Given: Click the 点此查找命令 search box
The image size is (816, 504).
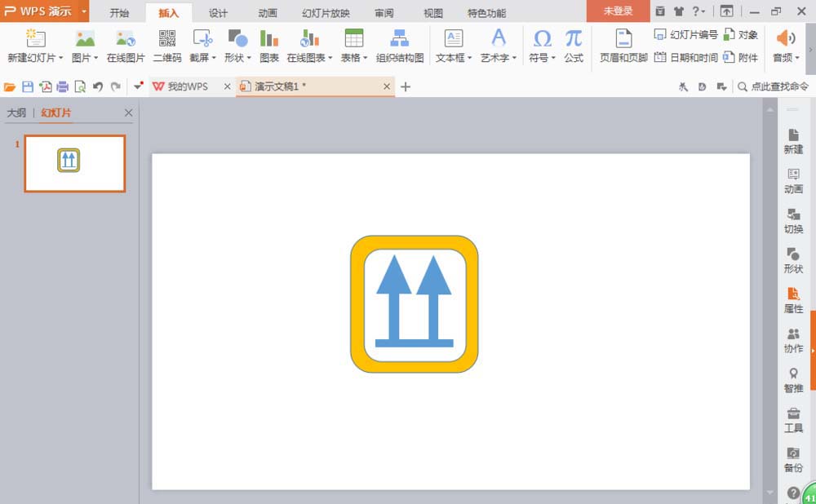Looking at the screenshot, I should tap(774, 86).
